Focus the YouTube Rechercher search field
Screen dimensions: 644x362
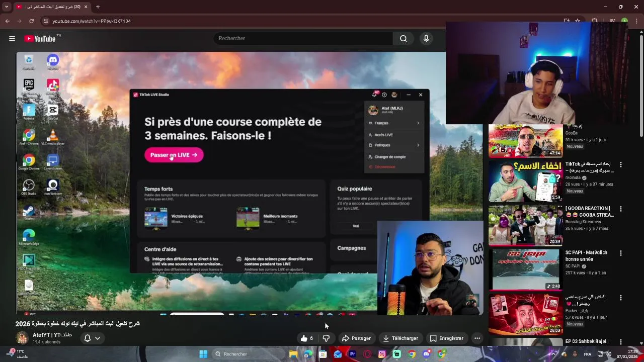tap(303, 38)
